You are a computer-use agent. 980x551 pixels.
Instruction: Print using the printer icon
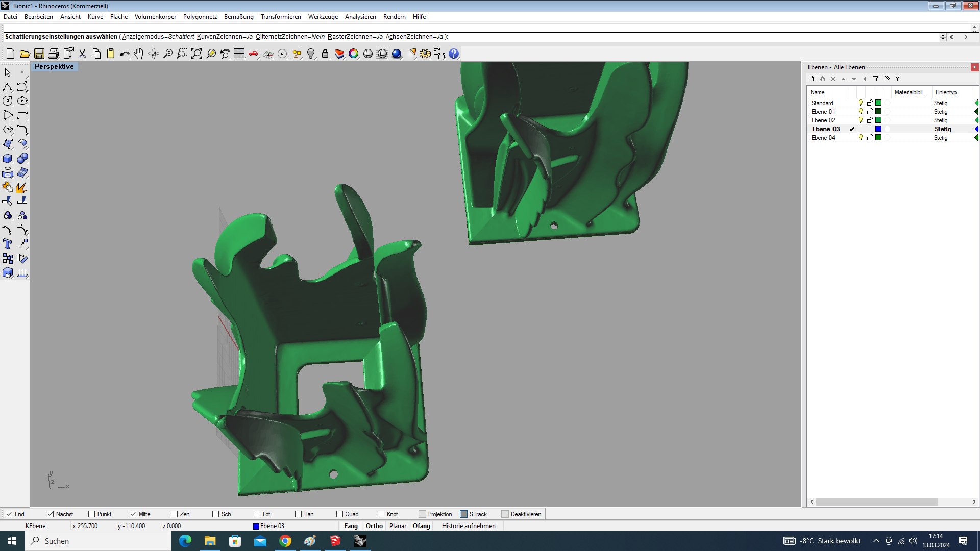[53, 54]
